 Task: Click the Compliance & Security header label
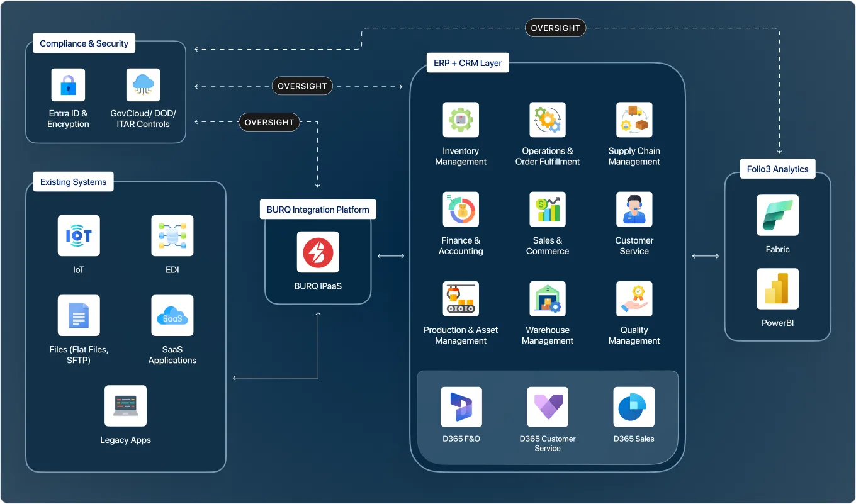[x=84, y=43]
